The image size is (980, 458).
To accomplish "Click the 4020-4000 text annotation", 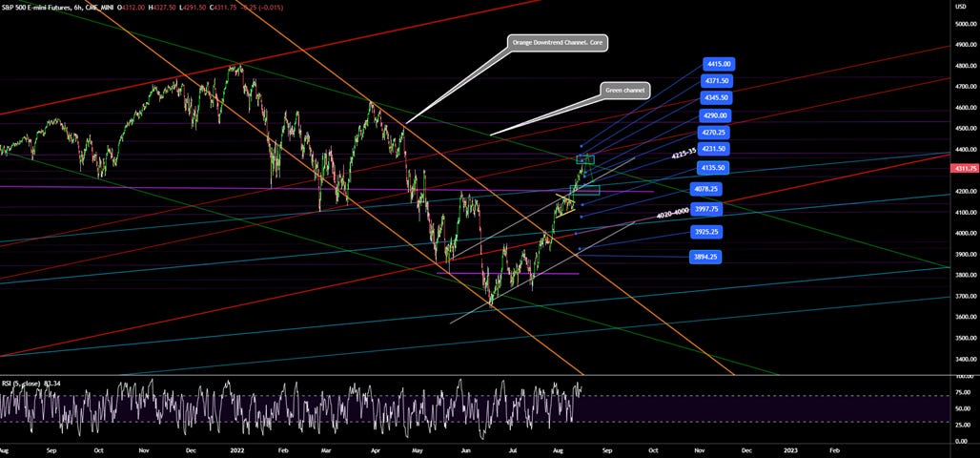I will 672,214.
